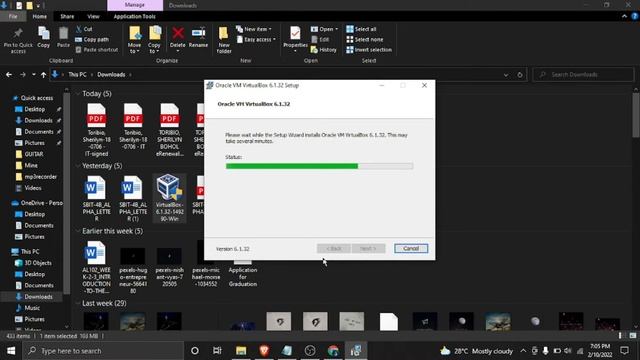This screenshot has height=360, width=640.
Task: Click the Paste ribbon icon
Action: (x=63, y=38)
